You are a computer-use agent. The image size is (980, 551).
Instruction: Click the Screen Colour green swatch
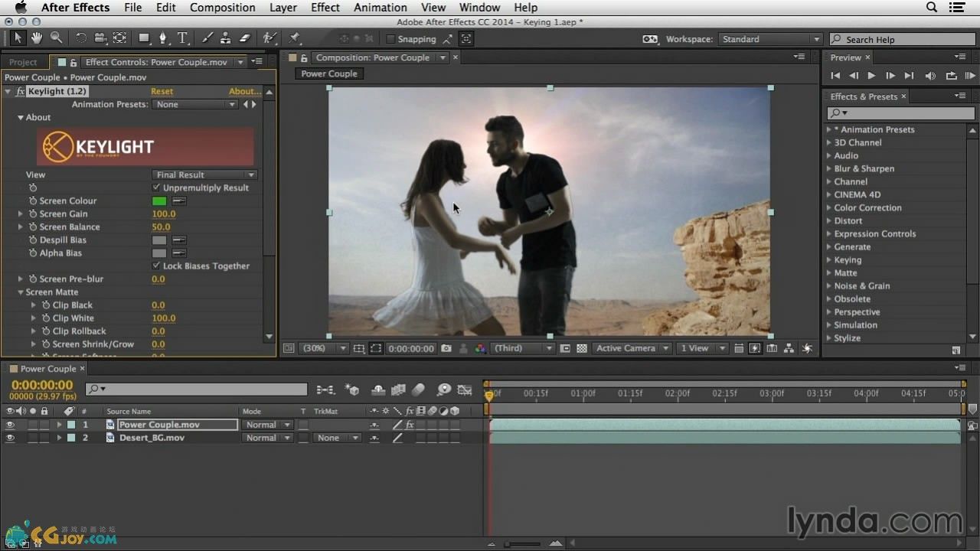click(x=159, y=201)
